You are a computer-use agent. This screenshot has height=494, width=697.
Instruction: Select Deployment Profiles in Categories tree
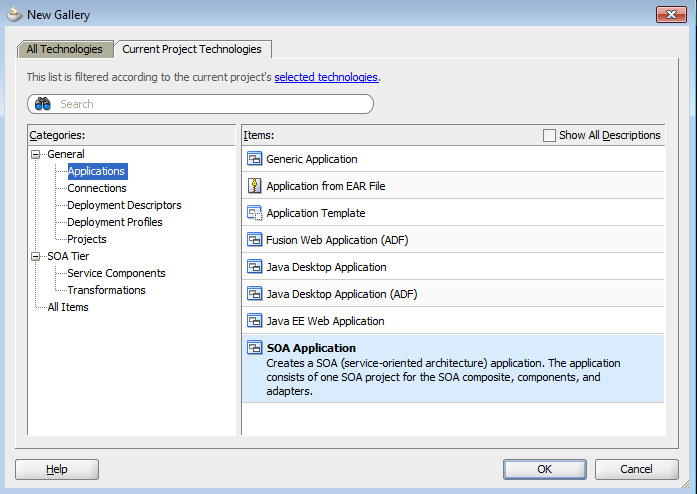pyautogui.click(x=115, y=222)
